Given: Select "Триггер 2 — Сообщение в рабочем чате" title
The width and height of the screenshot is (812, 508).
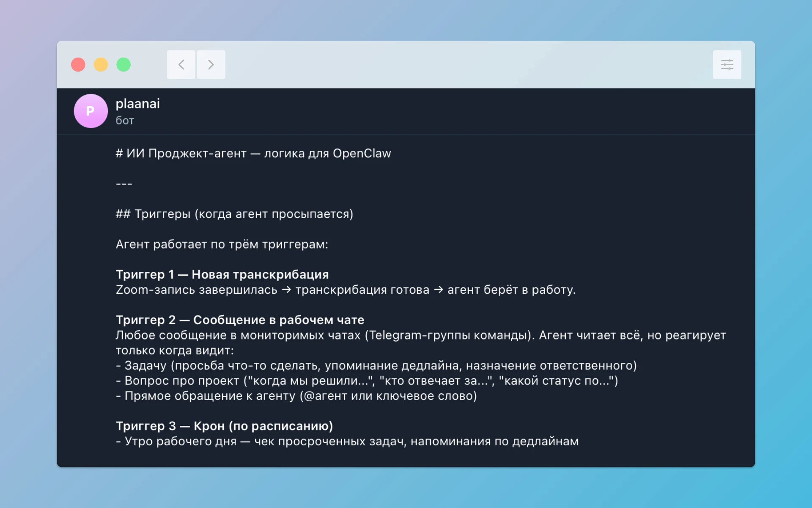Looking at the screenshot, I should coord(240,320).
